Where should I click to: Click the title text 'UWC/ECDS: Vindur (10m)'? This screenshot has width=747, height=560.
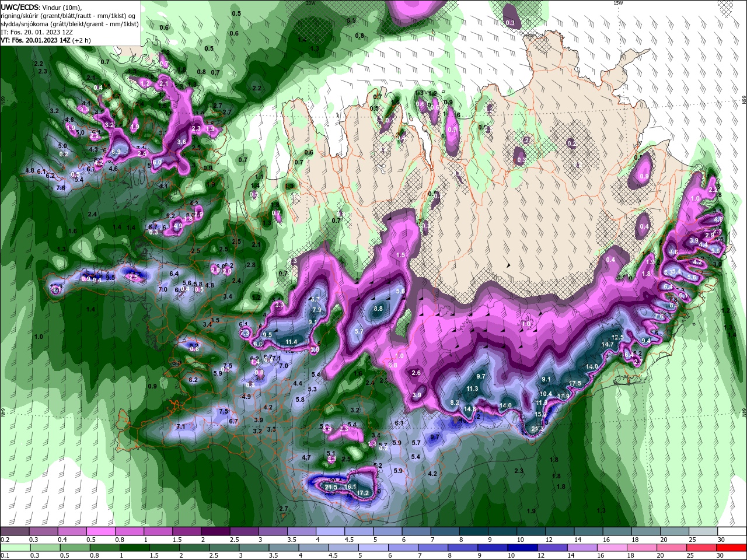41,7
